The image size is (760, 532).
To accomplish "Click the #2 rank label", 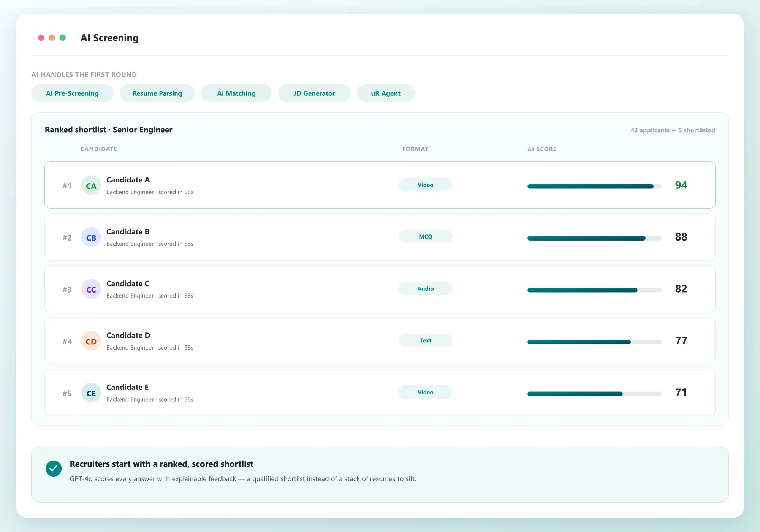I will (67, 237).
